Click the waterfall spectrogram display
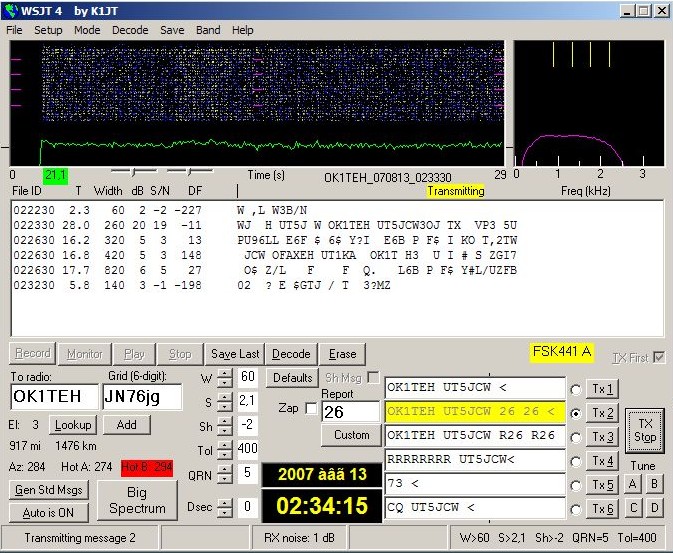Screen dimensions: 673x553 coord(257,103)
